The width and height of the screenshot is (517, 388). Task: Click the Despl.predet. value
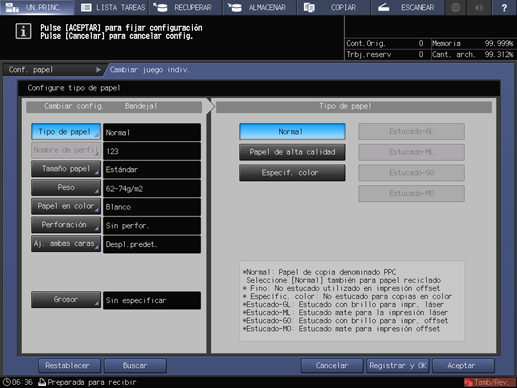(152, 244)
